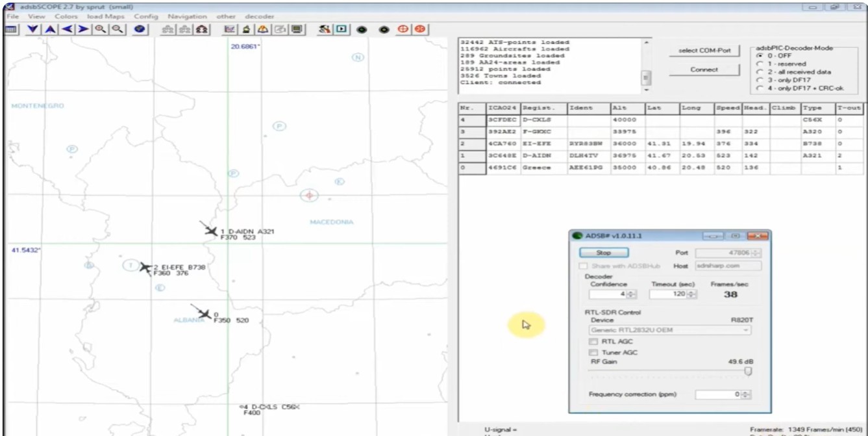
Task: Click the select COM-Port button
Action: (x=704, y=51)
